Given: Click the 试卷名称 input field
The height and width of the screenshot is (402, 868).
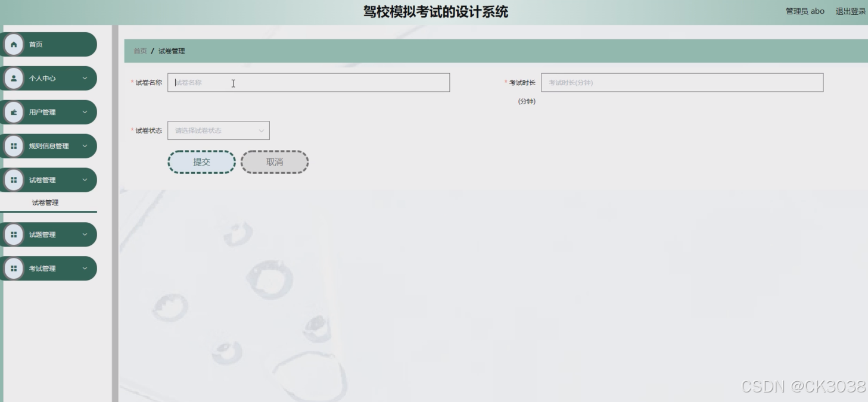Looking at the screenshot, I should (309, 82).
